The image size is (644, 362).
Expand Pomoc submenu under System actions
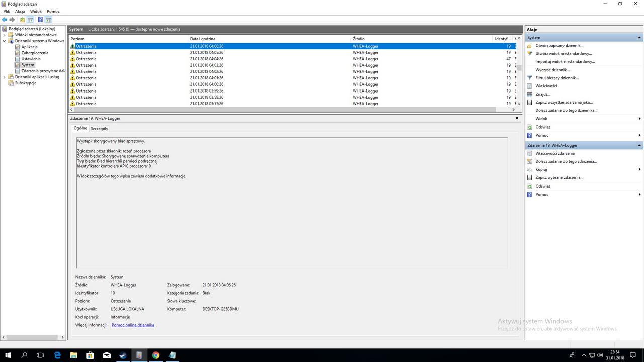(639, 135)
